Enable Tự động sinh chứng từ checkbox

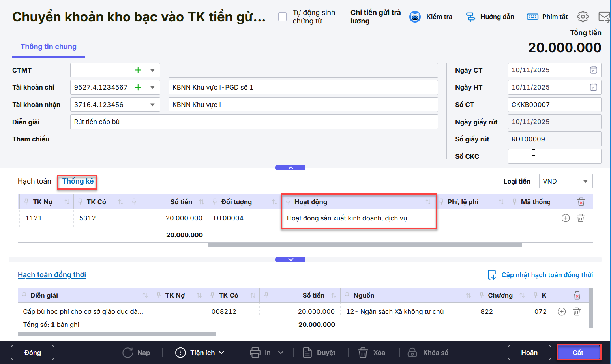click(x=282, y=17)
